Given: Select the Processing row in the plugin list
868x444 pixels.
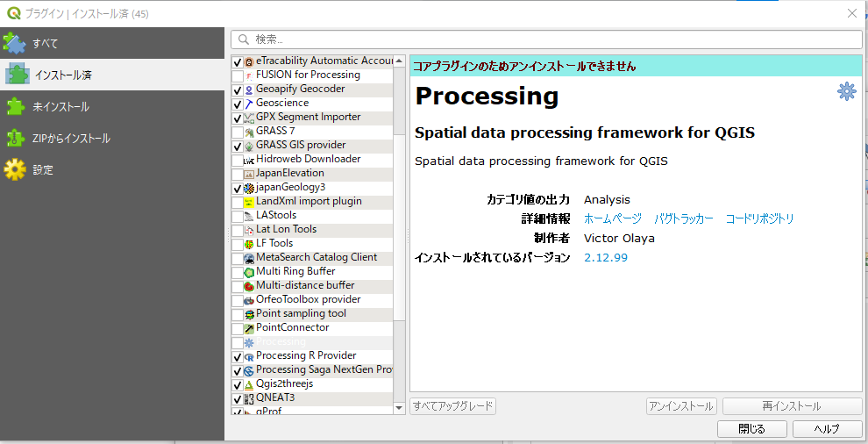Looking at the screenshot, I should 312,342.
